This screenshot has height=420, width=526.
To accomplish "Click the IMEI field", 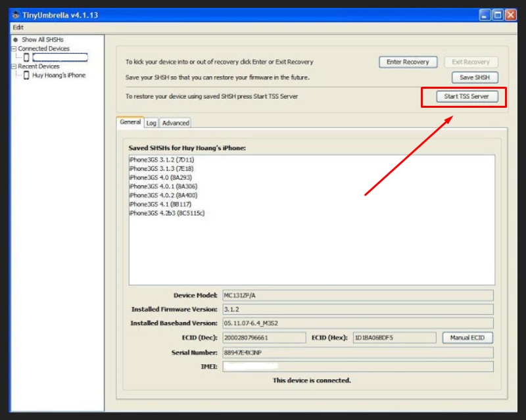I will (x=358, y=367).
